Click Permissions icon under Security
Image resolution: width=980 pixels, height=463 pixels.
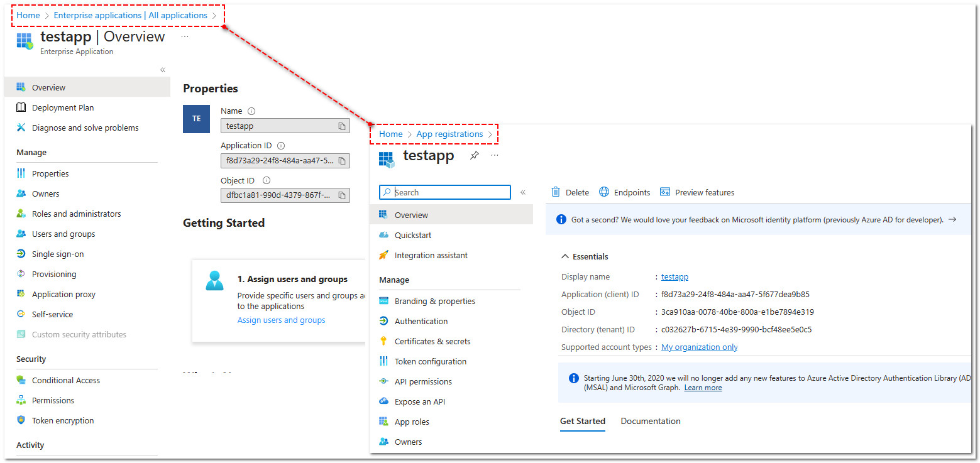[x=21, y=400]
